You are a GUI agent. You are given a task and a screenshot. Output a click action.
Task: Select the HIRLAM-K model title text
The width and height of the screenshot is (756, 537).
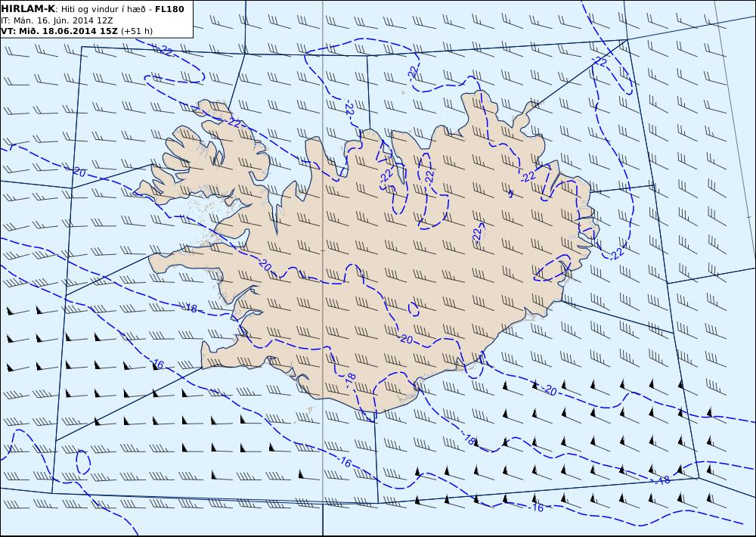[x=29, y=9]
